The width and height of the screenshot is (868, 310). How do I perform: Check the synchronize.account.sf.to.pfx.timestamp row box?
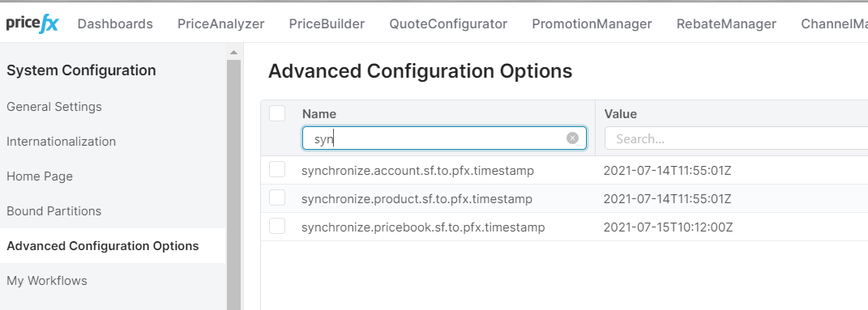pos(277,170)
